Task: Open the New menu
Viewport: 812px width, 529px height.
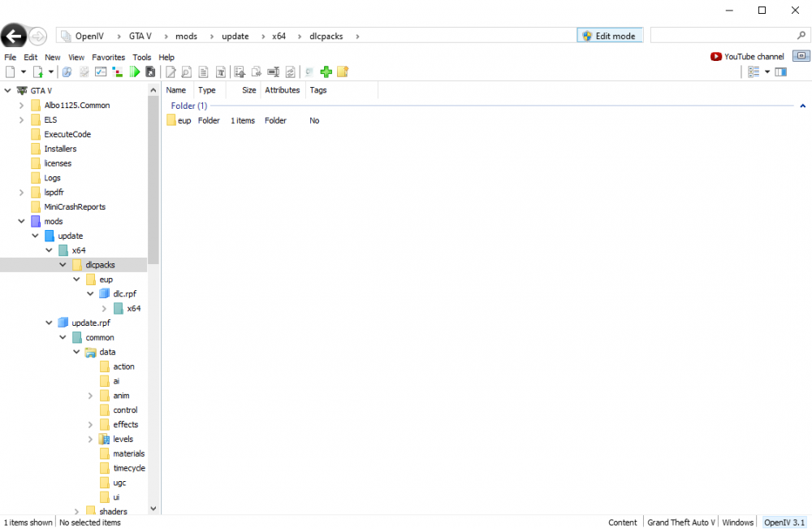Action: tap(52, 57)
